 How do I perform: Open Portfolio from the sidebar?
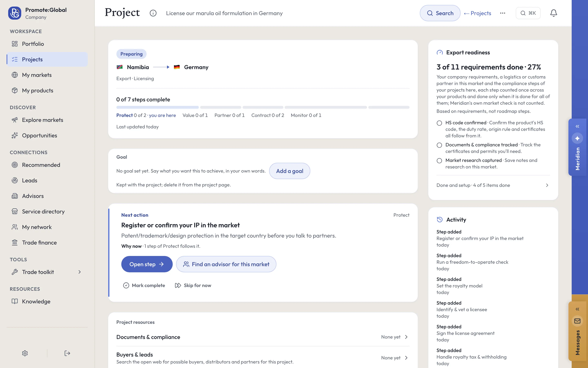(x=47, y=44)
